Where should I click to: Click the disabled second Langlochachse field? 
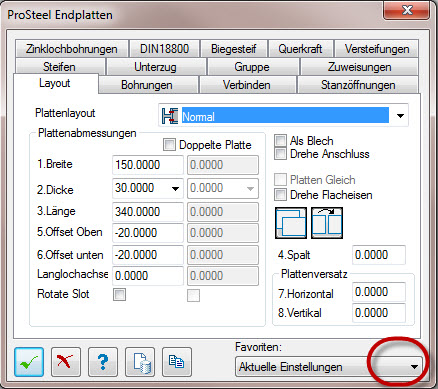(x=223, y=276)
